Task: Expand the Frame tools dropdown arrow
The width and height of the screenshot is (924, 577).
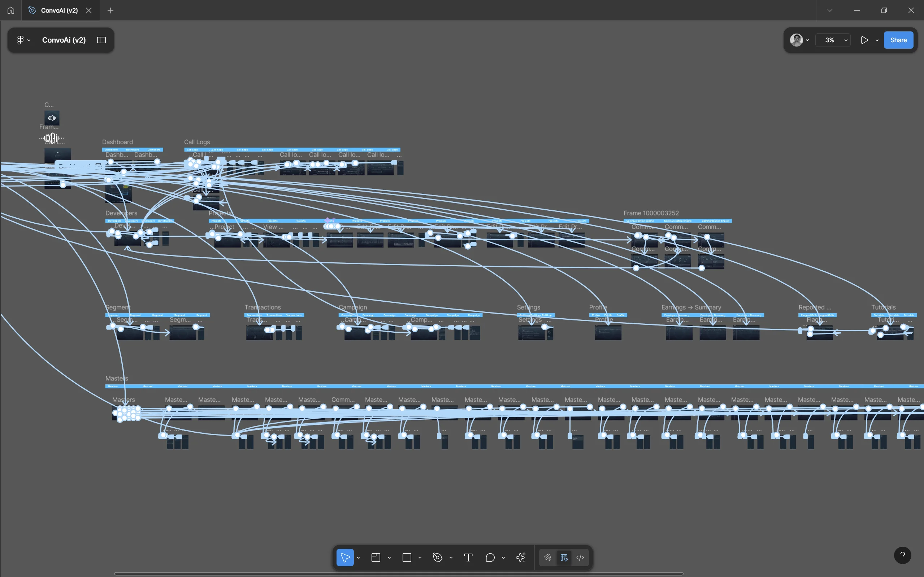Action: [x=389, y=558]
